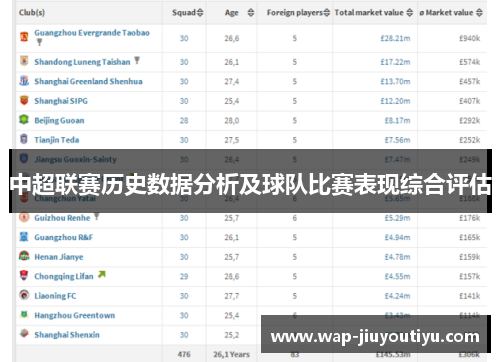Click the Liaoning FC club crest
Image resolution: width=500 pixels, height=362 pixels.
pos(24,295)
